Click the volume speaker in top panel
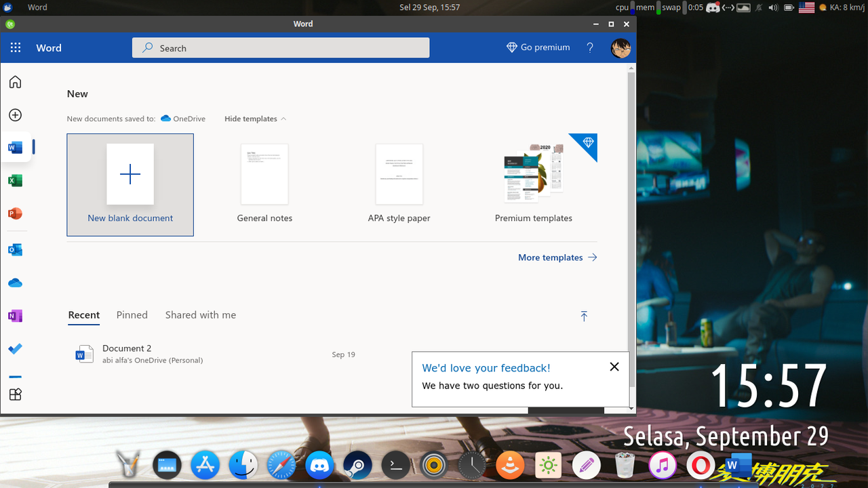 click(774, 7)
